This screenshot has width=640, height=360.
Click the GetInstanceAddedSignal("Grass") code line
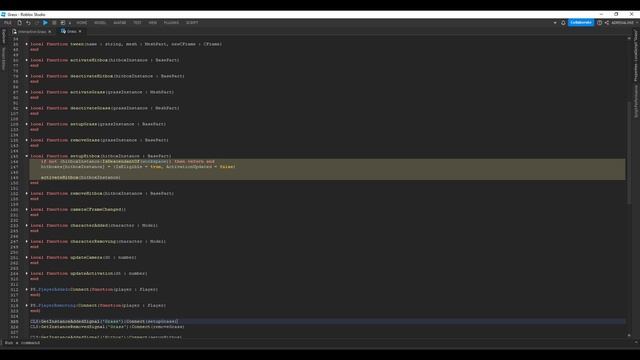point(104,322)
